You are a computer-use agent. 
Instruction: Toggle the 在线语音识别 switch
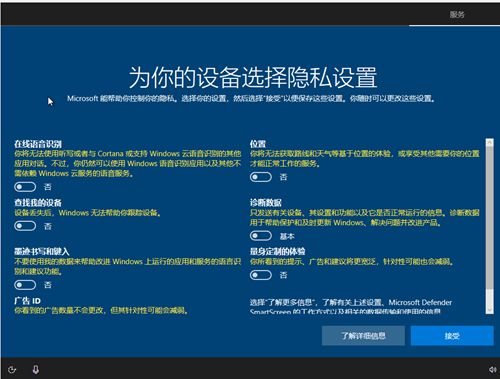pyautogui.click(x=25, y=187)
